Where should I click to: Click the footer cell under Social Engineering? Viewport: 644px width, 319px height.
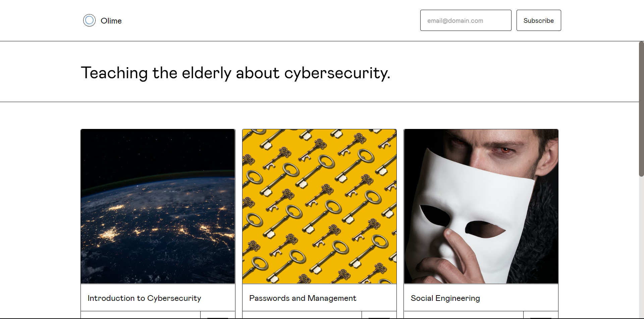coord(464,315)
